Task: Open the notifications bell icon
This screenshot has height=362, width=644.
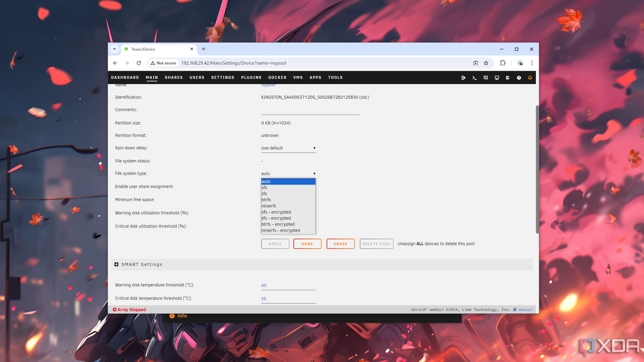Action: tap(530, 78)
